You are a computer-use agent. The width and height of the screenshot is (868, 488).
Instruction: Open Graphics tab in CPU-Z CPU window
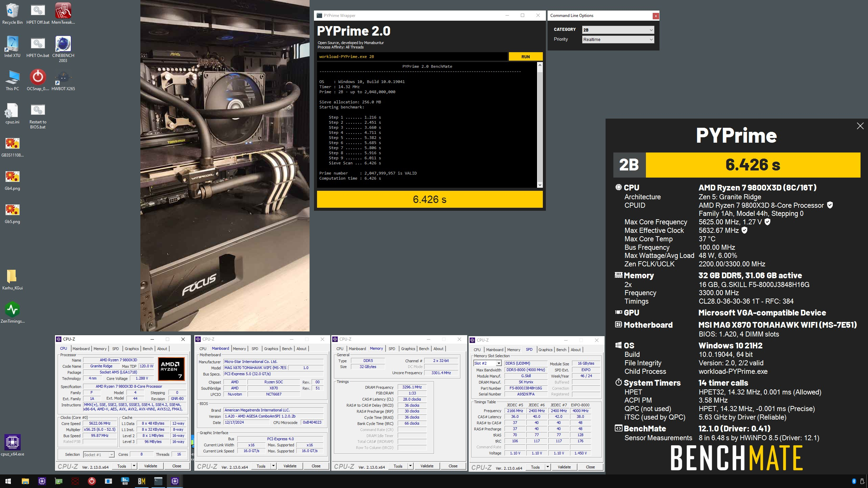tap(132, 349)
